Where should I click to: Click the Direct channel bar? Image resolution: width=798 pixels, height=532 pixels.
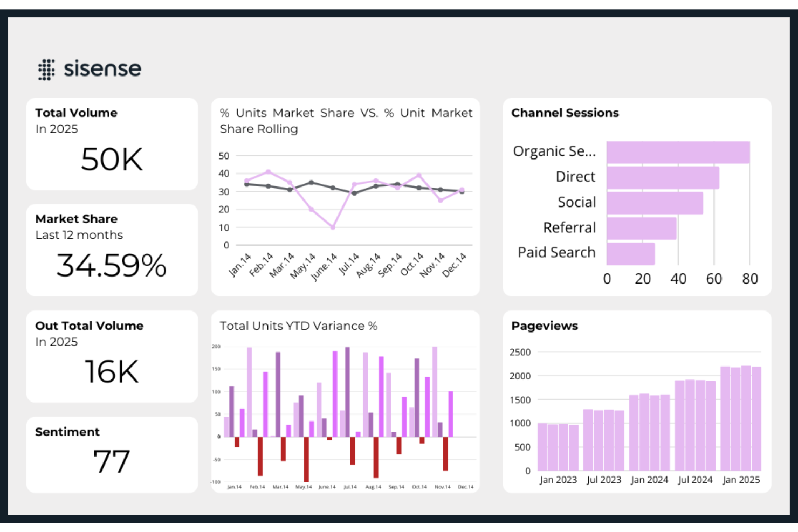662,176
